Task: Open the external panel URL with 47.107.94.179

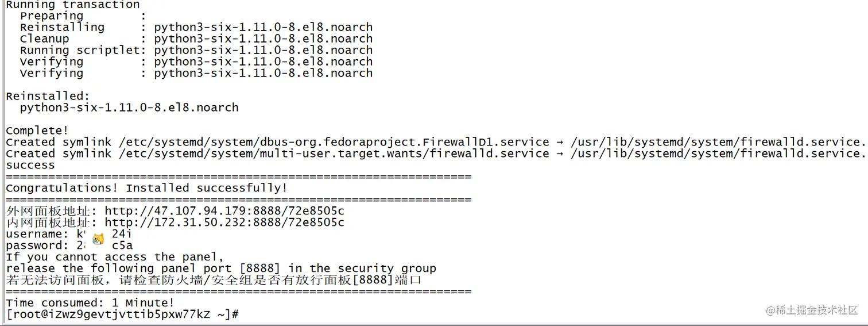Action: coord(224,211)
